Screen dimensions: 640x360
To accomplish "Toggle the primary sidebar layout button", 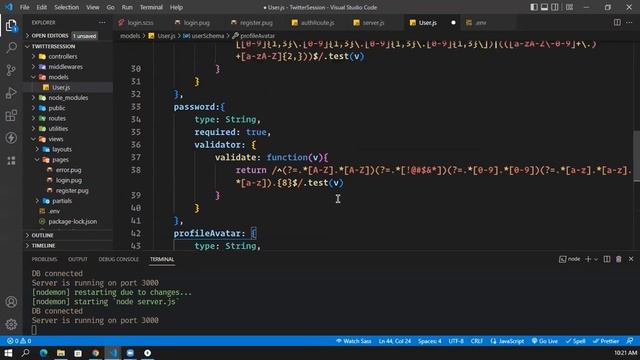I will point(534,7).
